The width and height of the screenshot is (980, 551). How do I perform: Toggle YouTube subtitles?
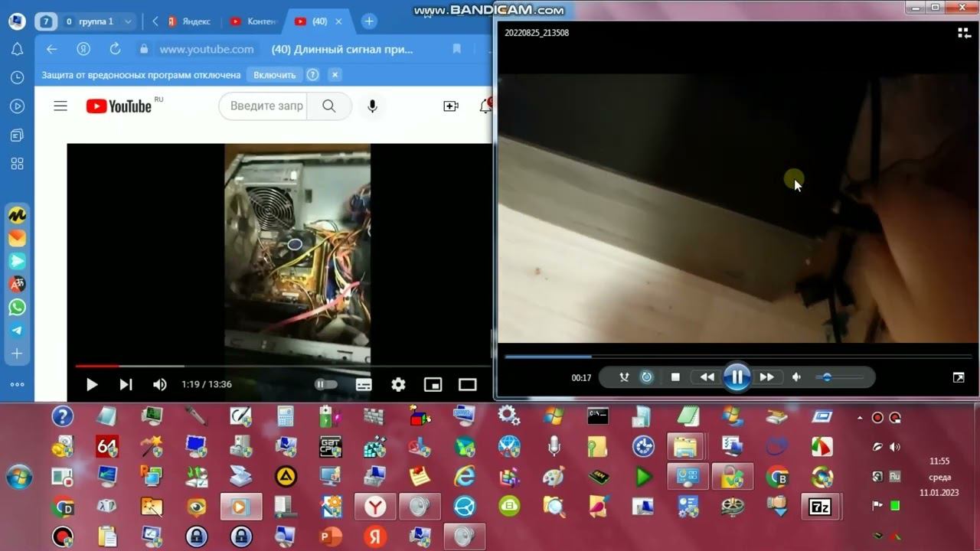point(364,384)
